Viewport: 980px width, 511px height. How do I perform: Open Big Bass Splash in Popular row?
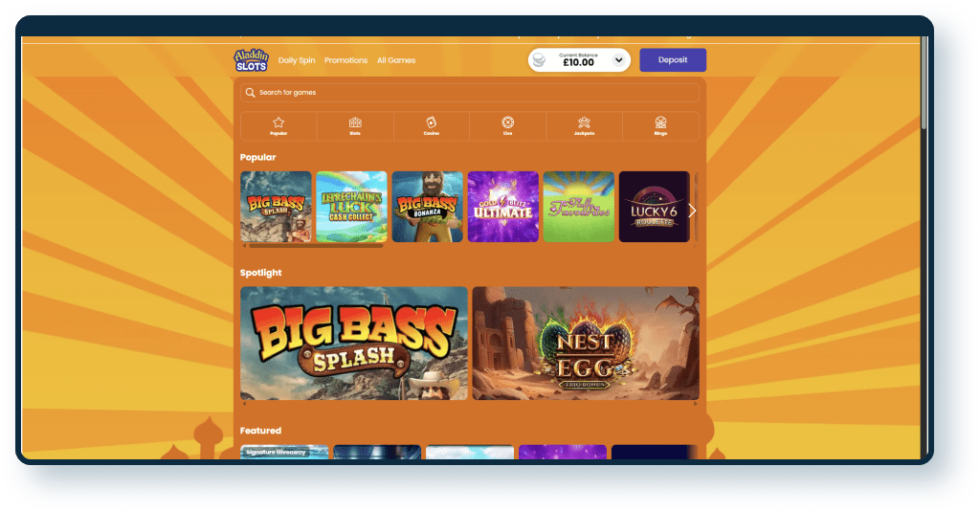tap(276, 207)
